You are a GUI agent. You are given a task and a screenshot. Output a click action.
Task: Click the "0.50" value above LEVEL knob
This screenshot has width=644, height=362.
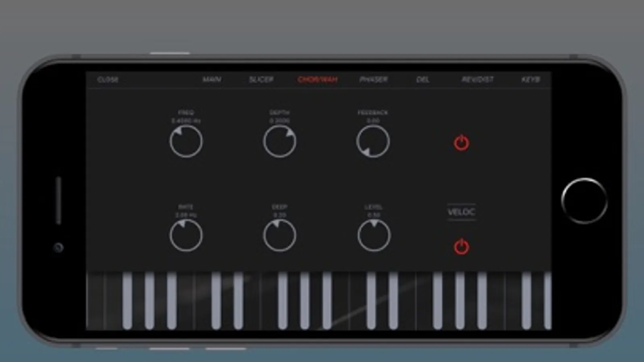coord(374,215)
